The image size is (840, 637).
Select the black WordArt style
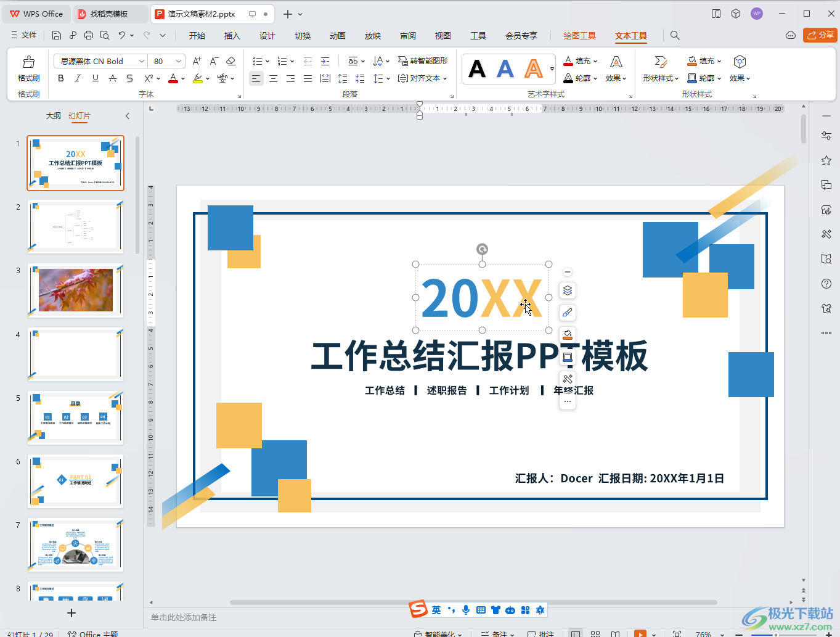tap(477, 68)
